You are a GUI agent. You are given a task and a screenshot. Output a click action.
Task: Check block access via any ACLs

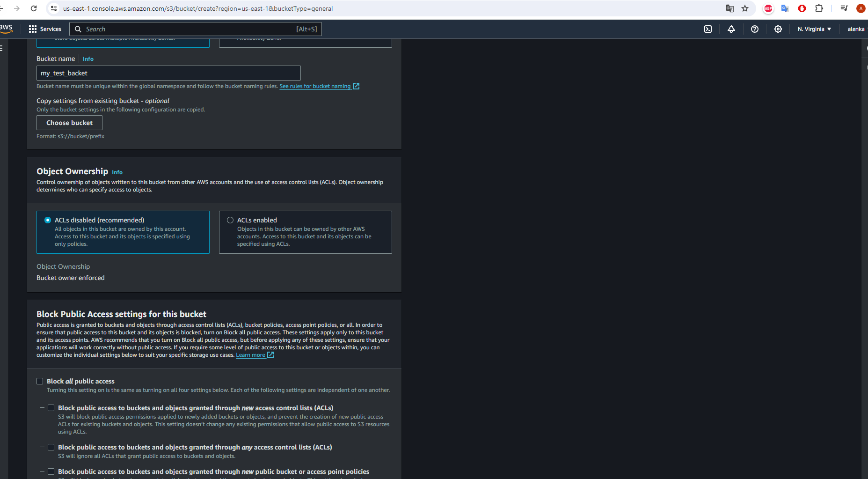tap(51, 447)
